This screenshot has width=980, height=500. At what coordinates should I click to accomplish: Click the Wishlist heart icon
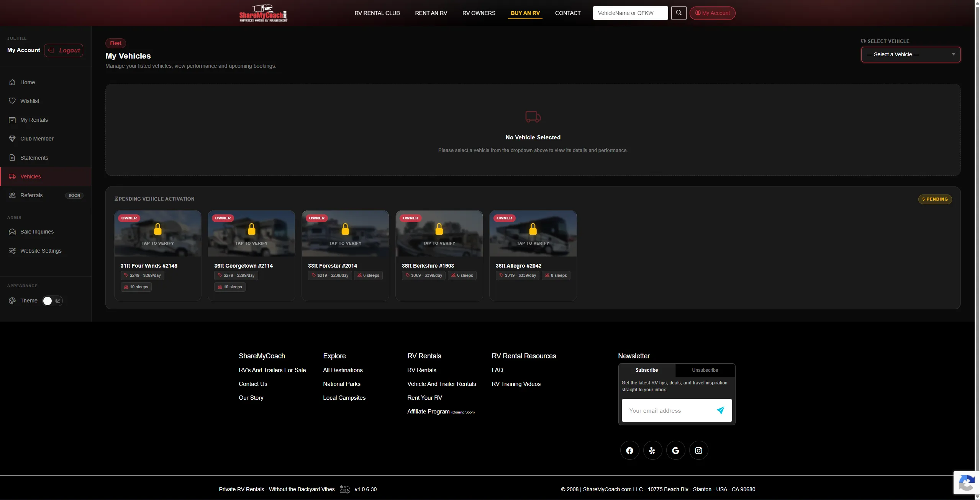[12, 101]
